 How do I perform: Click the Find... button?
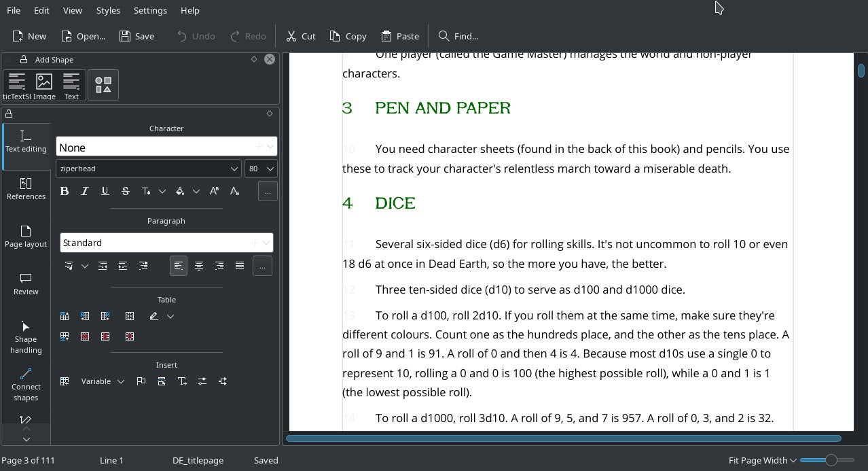[x=458, y=36]
